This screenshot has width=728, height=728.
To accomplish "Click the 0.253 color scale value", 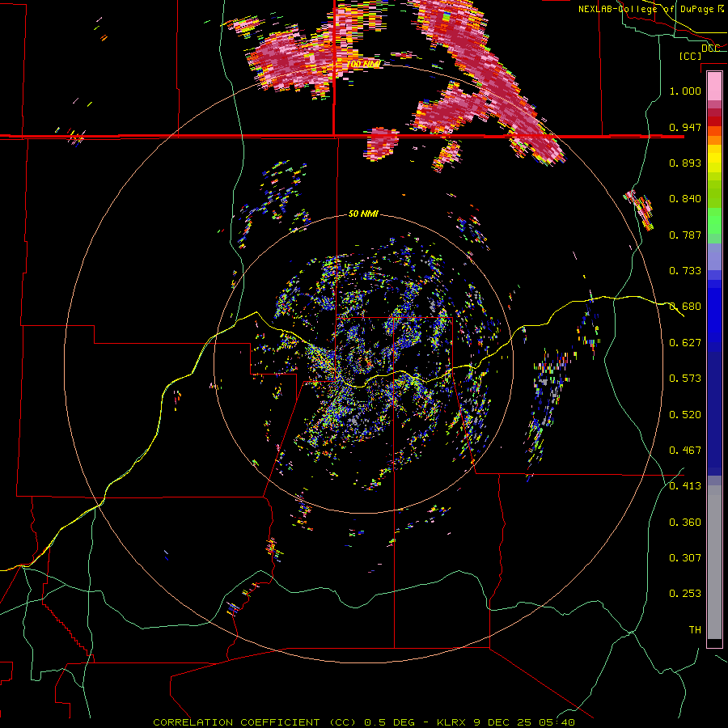I will point(685,594).
